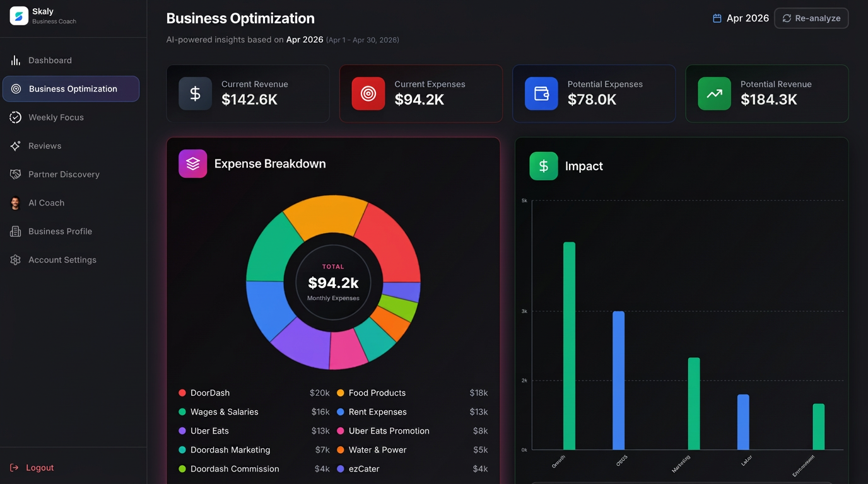The height and width of the screenshot is (484, 868).
Task: Click the $20k DoorDash amount
Action: [320, 393]
